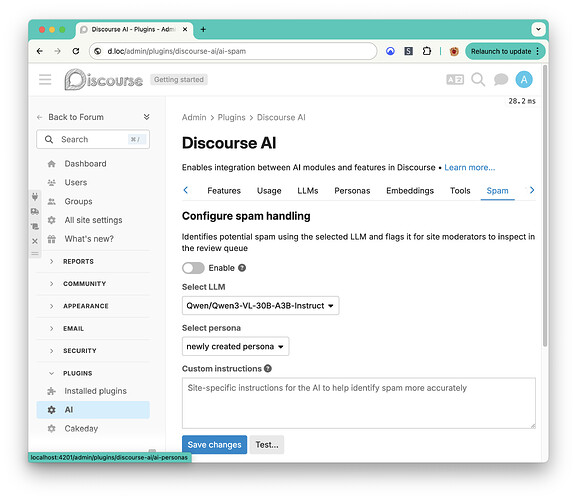The width and height of the screenshot is (577, 500).
Task: Click the keyboard shortcut A2 icon
Action: click(x=455, y=79)
